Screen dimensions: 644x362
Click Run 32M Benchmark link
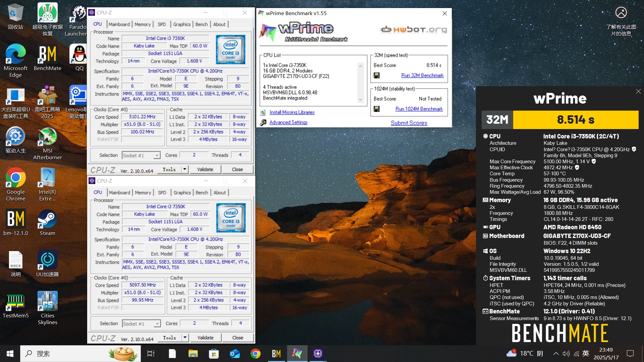pos(422,75)
